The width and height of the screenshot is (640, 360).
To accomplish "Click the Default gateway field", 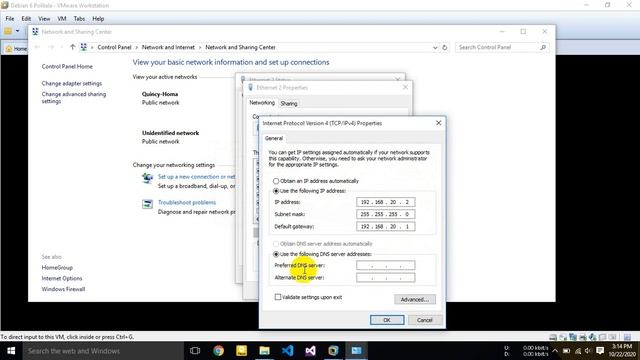I will point(385,227).
